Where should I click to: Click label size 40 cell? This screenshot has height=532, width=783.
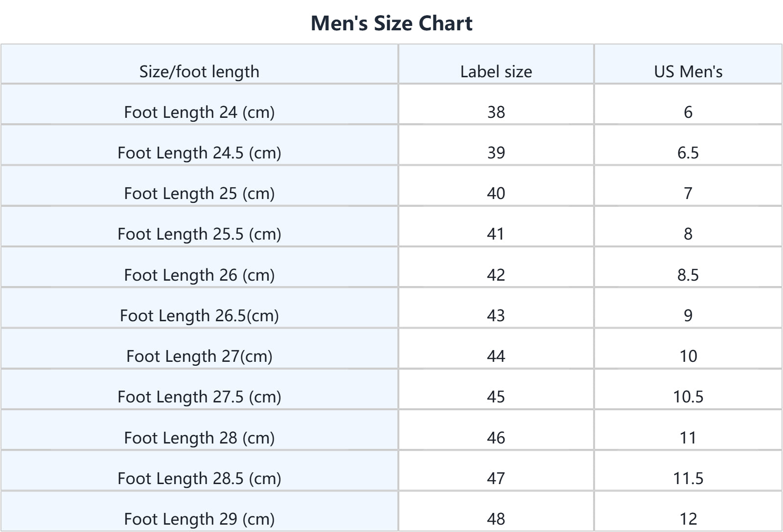(496, 193)
